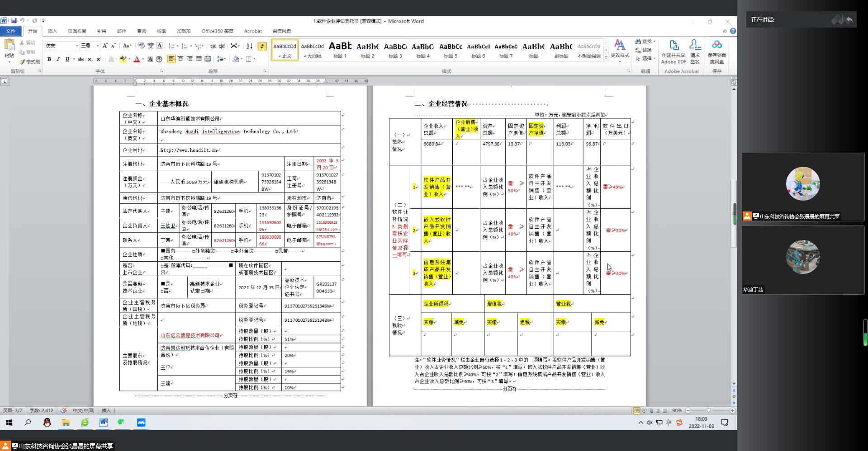Click the strikethrough text icon
868x451 pixels.
click(x=81, y=59)
